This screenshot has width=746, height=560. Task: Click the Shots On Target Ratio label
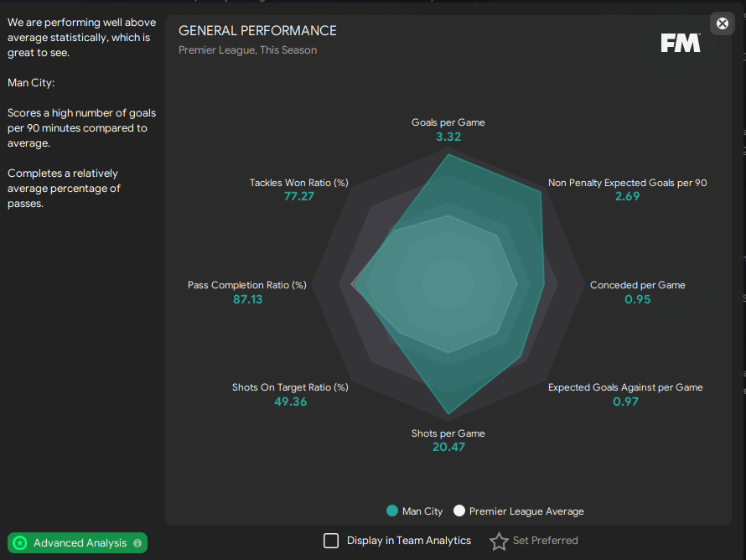tap(290, 387)
